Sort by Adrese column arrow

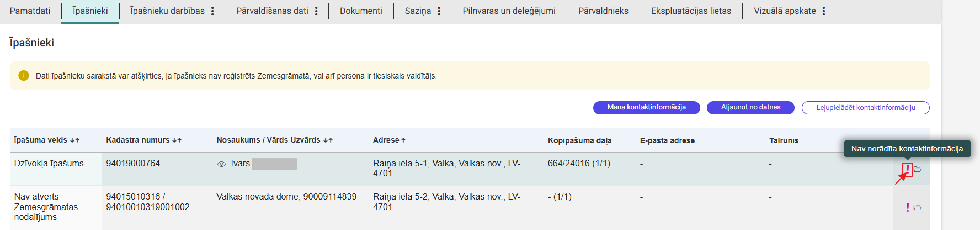403,140
